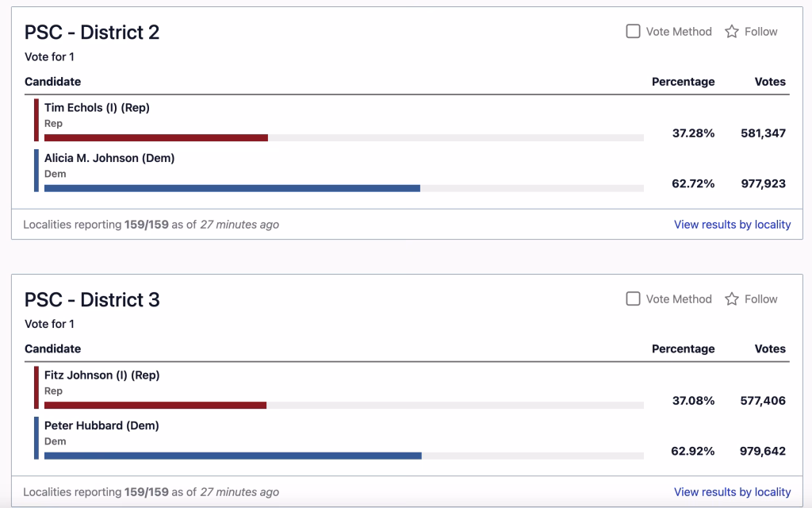Click the PSC - District 2 heading

[92, 33]
